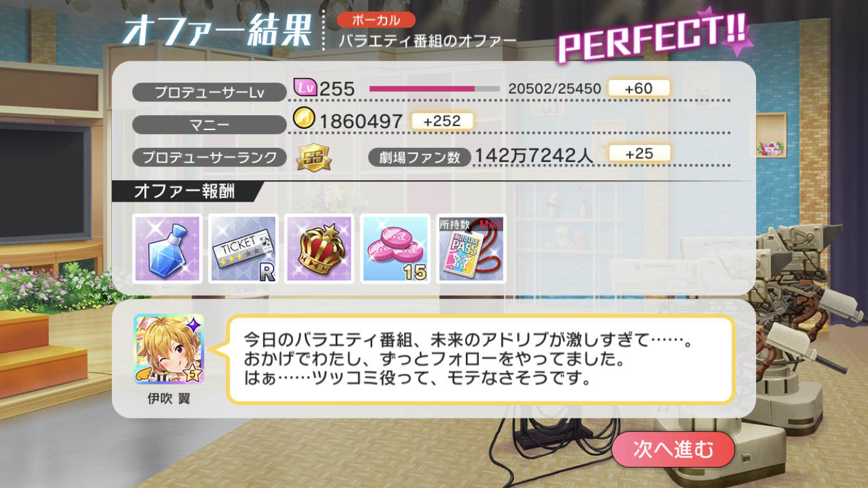Continue with the 次へ進む button
This screenshot has width=868, height=488.
[673, 449]
